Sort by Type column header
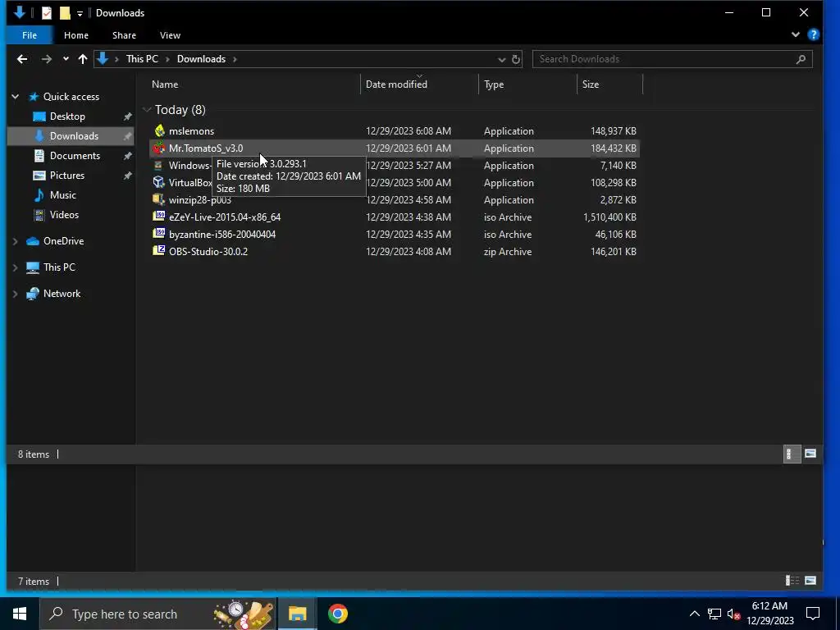The width and height of the screenshot is (840, 630). pos(494,84)
